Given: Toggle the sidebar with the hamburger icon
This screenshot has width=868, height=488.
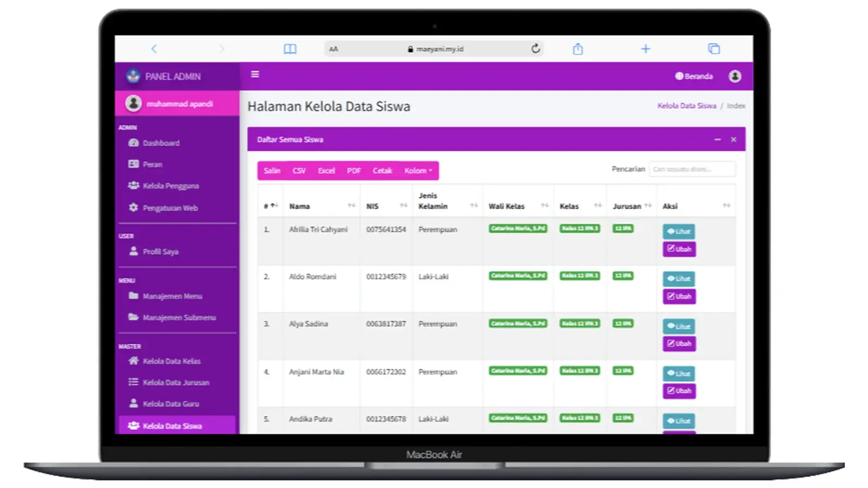Looking at the screenshot, I should [x=255, y=74].
